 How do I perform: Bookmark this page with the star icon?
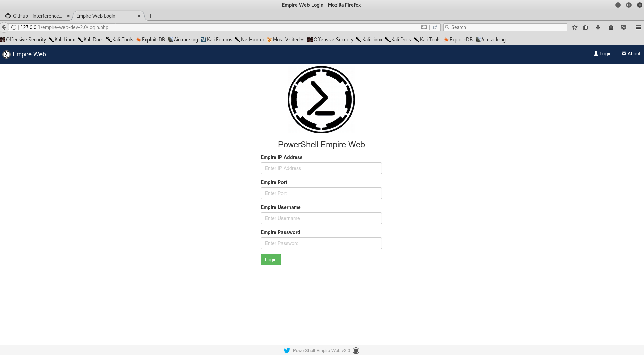(x=575, y=27)
